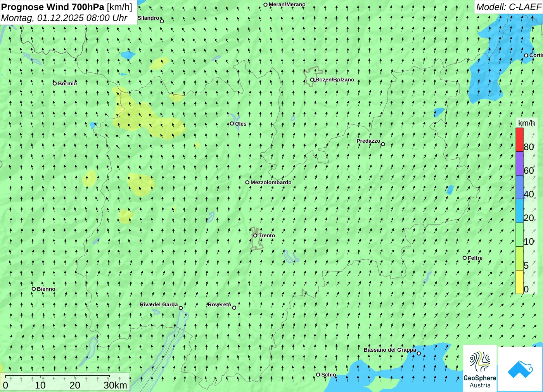Image resolution: width=543 pixels, height=392 pixels.
Task: Click the legend value '10'
Action: click(x=529, y=242)
